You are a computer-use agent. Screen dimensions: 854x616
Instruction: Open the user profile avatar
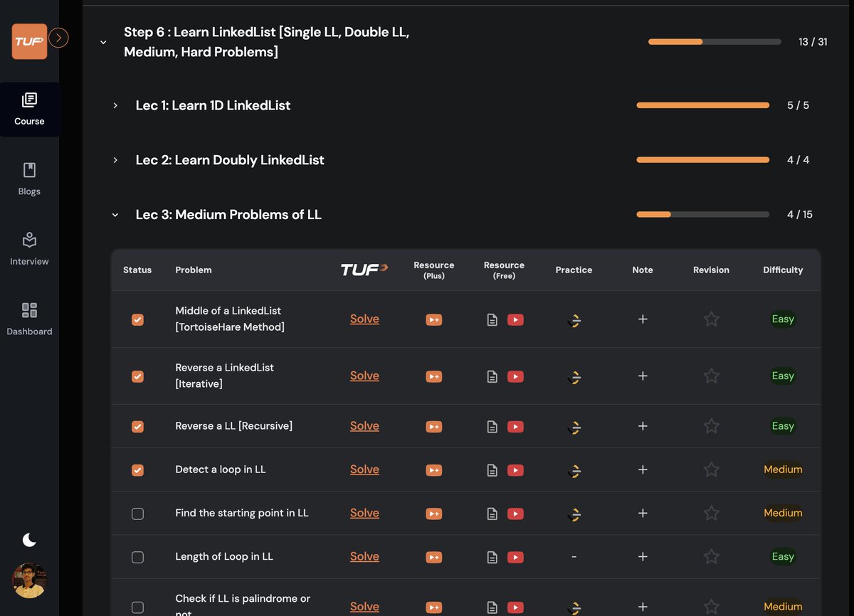pyautogui.click(x=29, y=580)
